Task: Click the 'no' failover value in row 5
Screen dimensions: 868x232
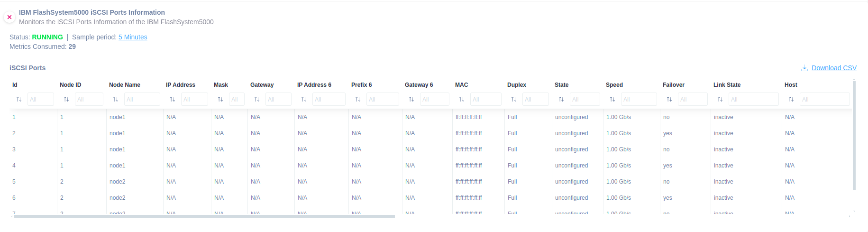Action: 667,182
